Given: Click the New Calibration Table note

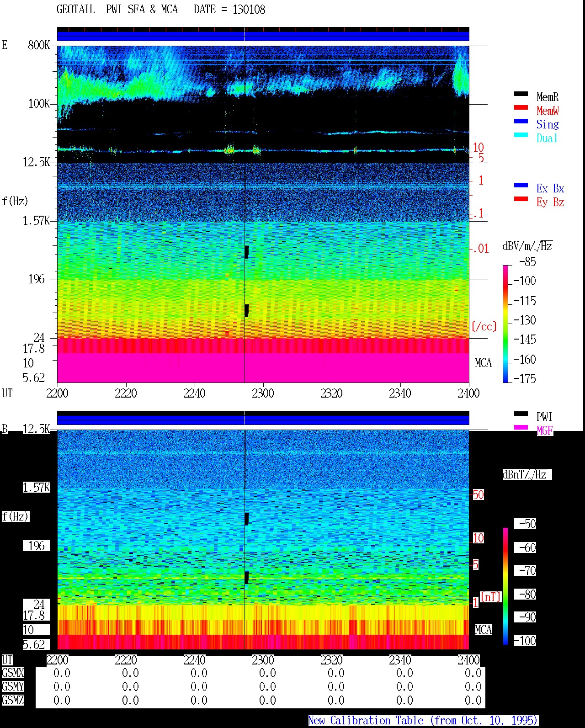Looking at the screenshot, I should (423, 721).
